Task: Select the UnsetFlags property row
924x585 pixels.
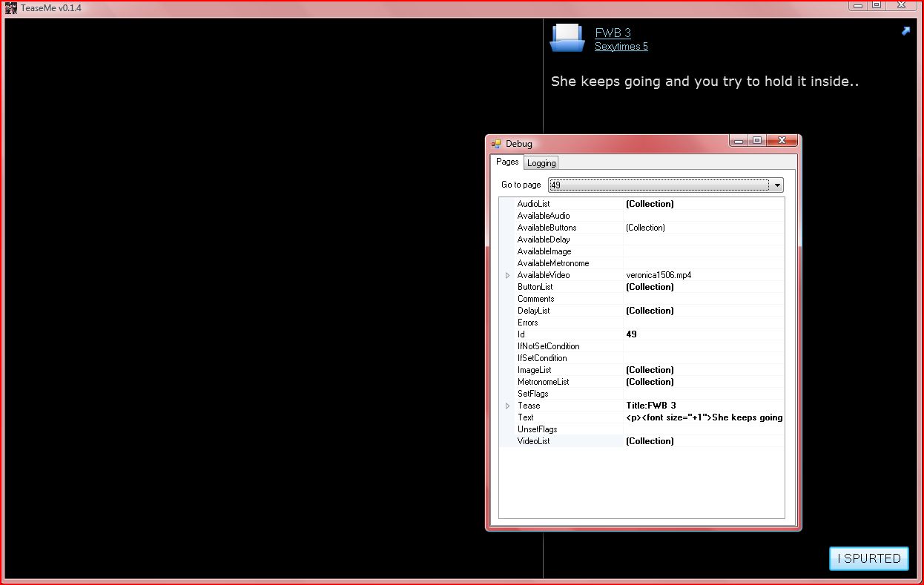Action: click(x=641, y=429)
